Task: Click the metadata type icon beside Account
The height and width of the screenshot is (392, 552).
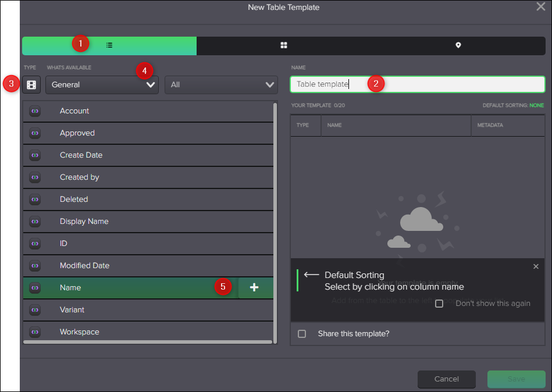Action: pos(36,111)
